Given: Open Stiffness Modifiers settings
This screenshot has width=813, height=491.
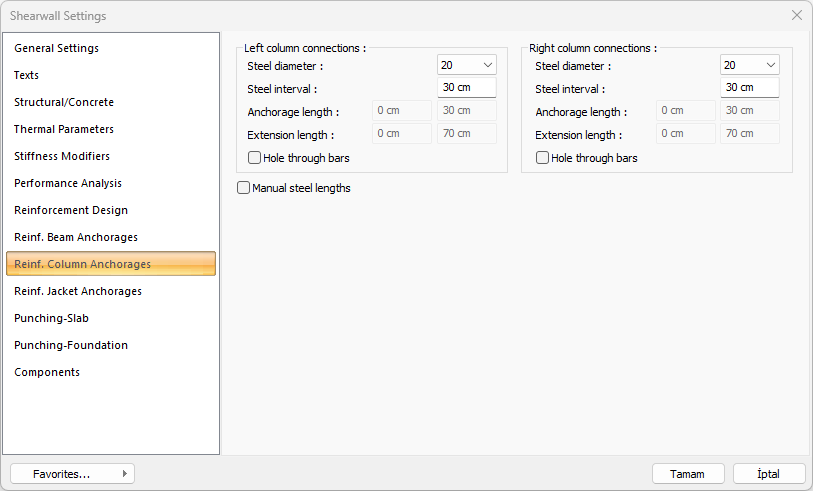Looking at the screenshot, I should 62,156.
